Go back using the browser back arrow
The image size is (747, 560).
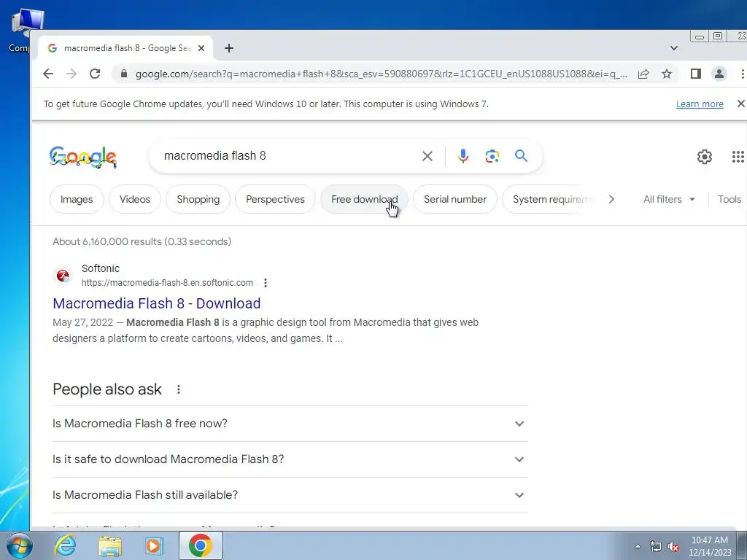(x=48, y=74)
